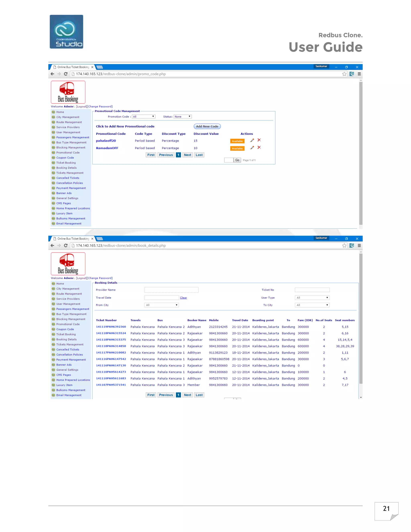Click page 1 in booking details pagination
411x532 pixels.
(x=178, y=395)
